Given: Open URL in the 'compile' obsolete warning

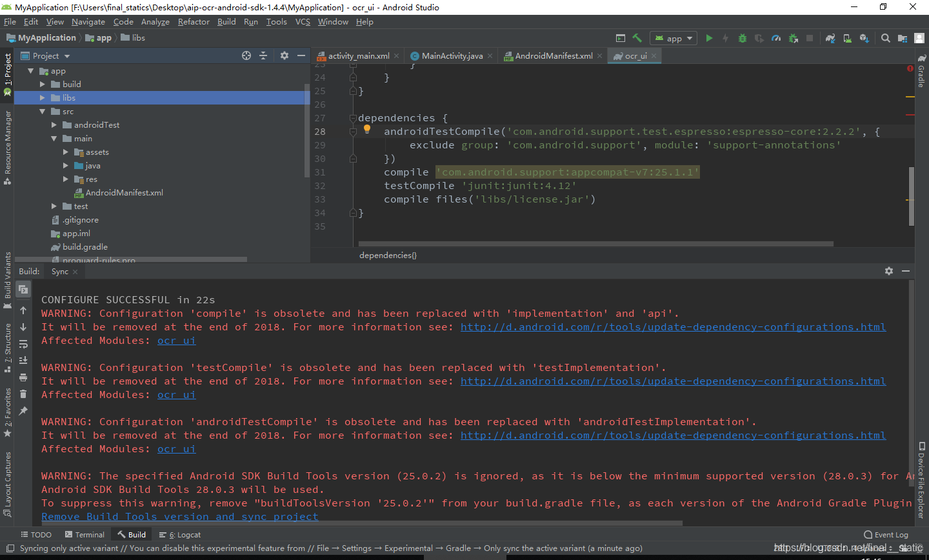Looking at the screenshot, I should point(673,327).
